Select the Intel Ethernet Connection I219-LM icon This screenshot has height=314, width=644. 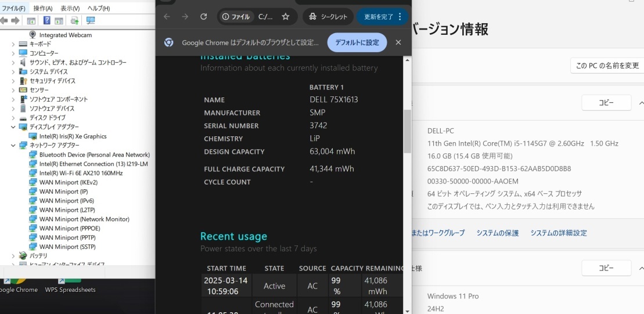(x=33, y=164)
